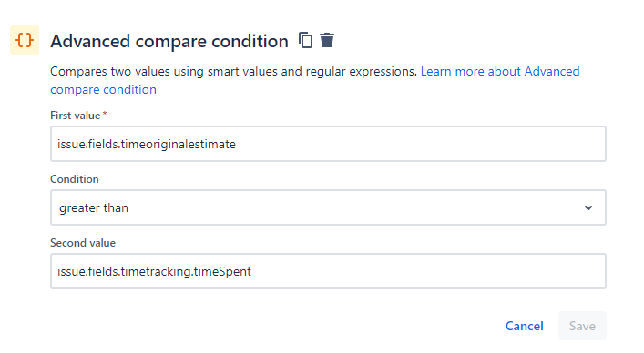Click the 'Compares two values' description text
The width and height of the screenshot is (644, 353).
coord(233,71)
